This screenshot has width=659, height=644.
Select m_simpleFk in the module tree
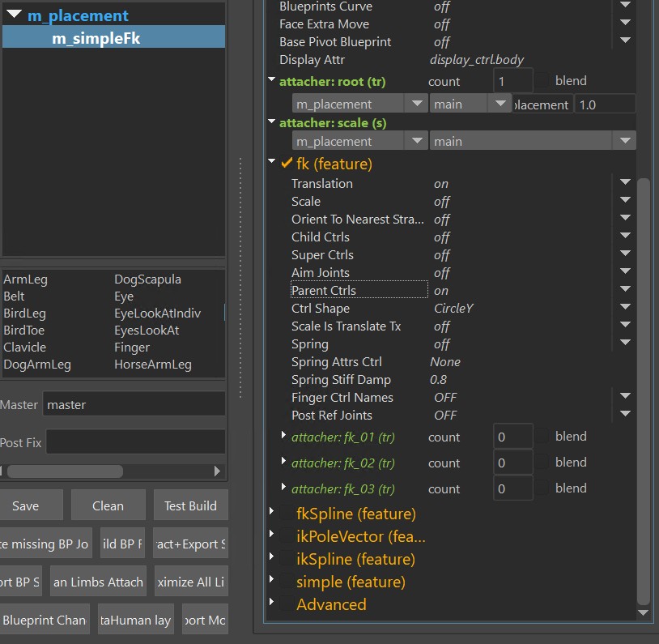pos(113,38)
